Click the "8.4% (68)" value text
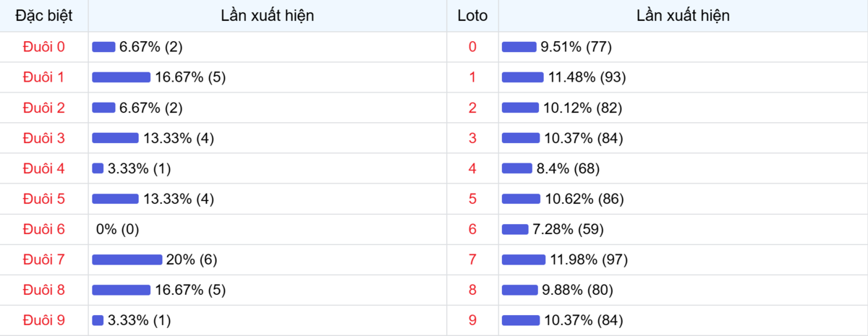 [x=568, y=168]
